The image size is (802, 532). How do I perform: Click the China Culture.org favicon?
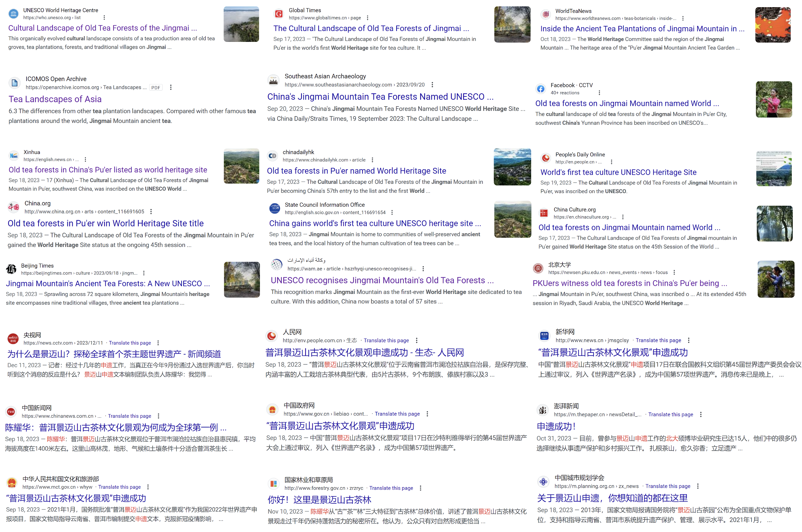pyautogui.click(x=544, y=213)
